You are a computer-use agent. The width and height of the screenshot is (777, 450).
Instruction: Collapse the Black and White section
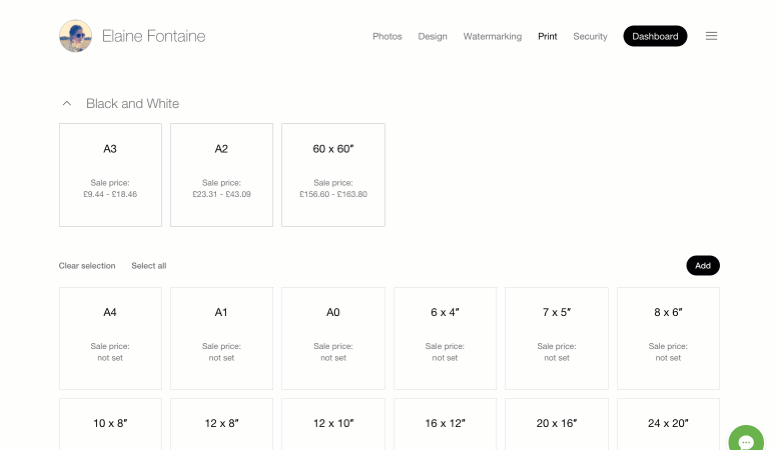[67, 104]
